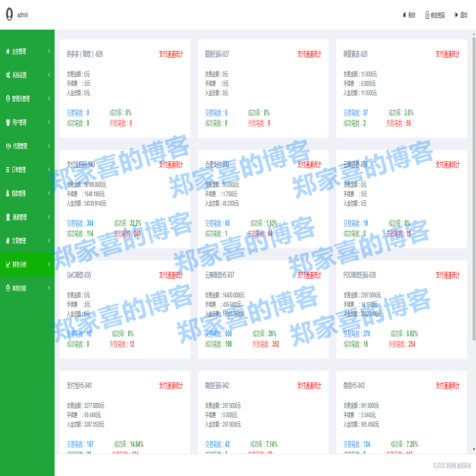The width and height of the screenshot is (476, 476).
Task: Click the lock icon beside 提款管理
Action: pos(7,193)
